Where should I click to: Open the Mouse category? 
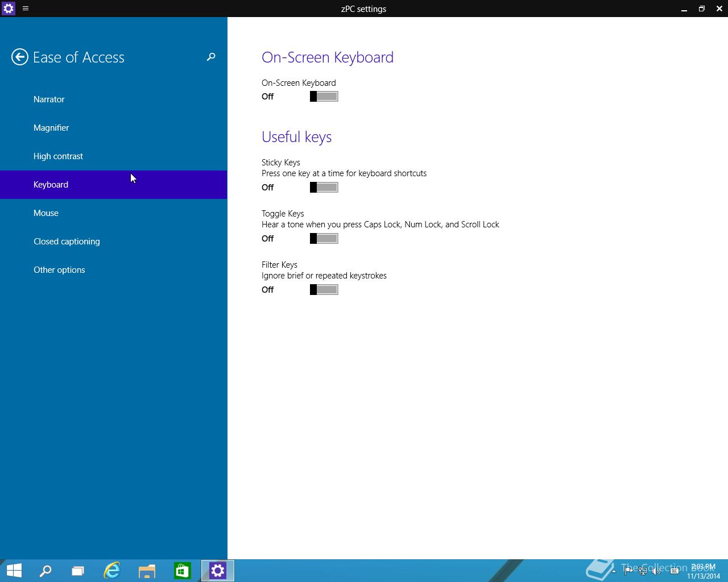(114, 213)
